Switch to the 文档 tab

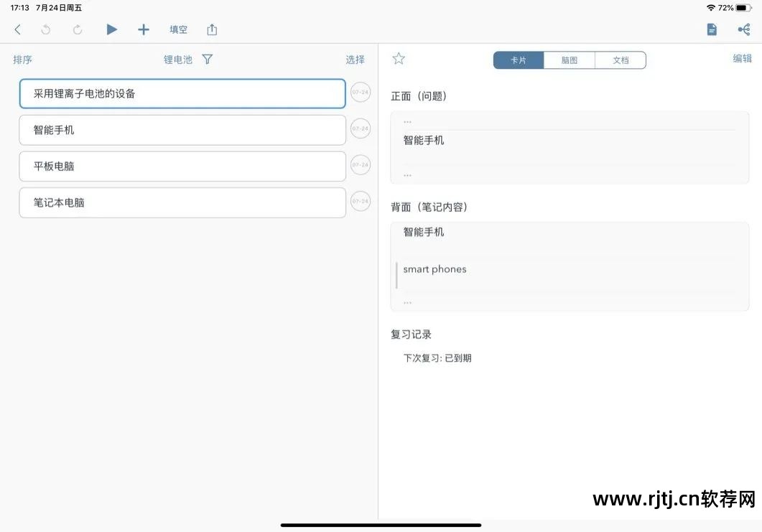[621, 60]
